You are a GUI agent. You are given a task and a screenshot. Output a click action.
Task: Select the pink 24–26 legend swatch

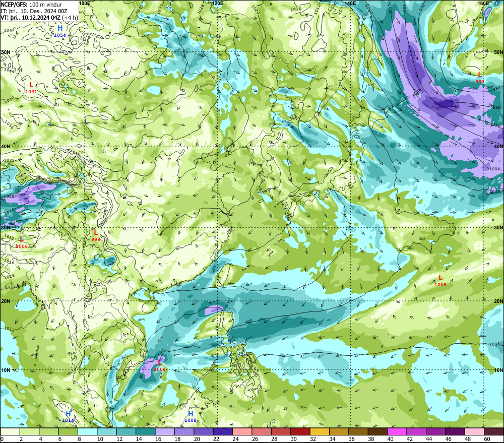tap(242, 431)
